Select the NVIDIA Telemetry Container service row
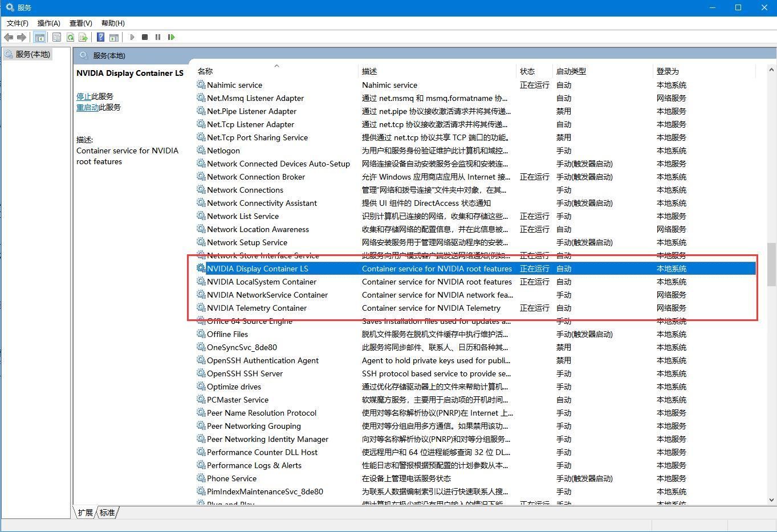Viewport: 777px width, 532px height. (257, 308)
